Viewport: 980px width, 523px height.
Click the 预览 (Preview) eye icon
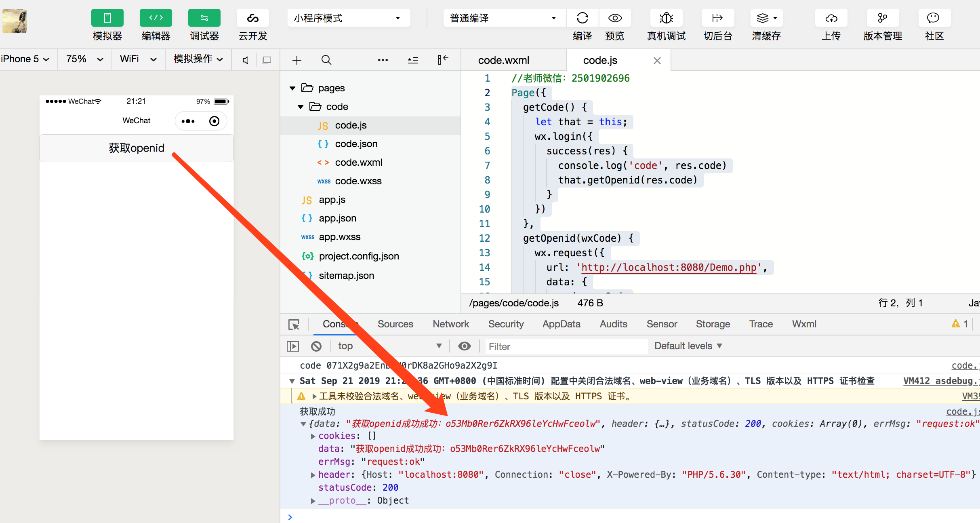point(614,17)
